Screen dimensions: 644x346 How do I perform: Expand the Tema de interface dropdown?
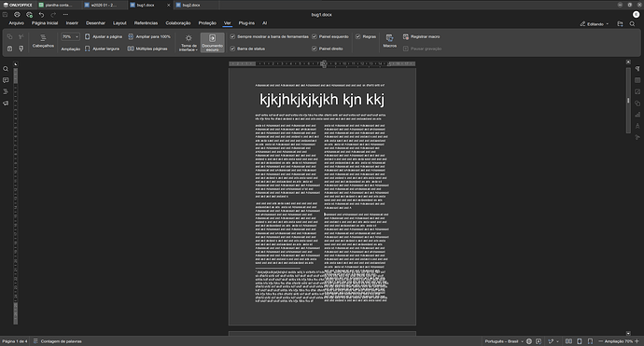pos(189,43)
